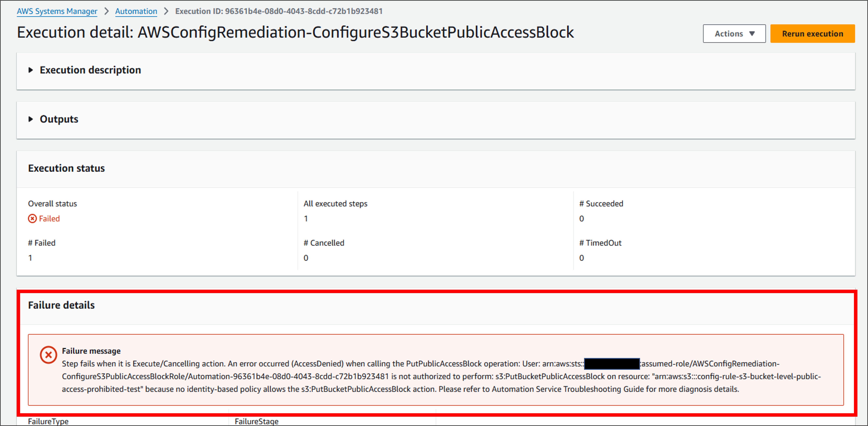
Task: Click the red Failed status icon
Action: pos(32,219)
